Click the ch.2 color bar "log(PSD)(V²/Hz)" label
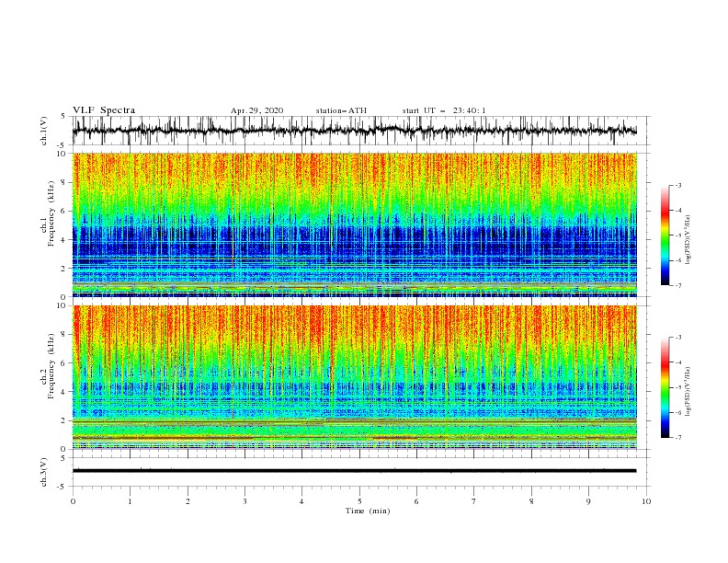The image size is (728, 563). pos(688,392)
